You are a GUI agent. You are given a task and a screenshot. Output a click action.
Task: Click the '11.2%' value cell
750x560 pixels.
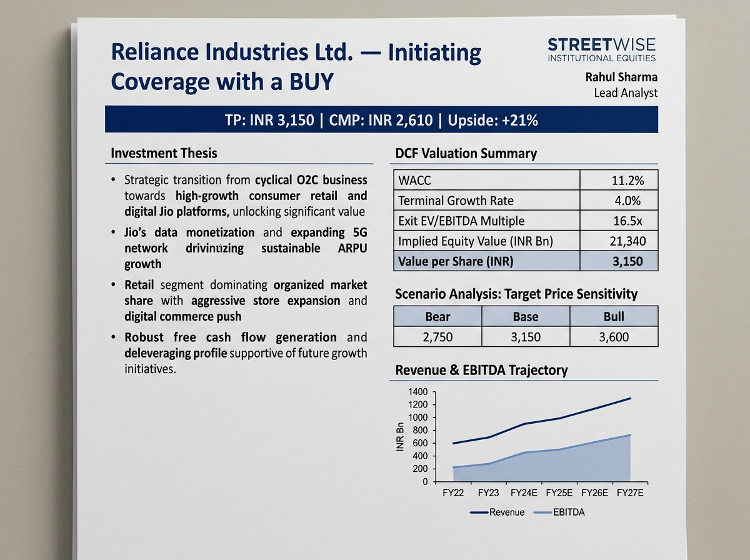pos(619,181)
